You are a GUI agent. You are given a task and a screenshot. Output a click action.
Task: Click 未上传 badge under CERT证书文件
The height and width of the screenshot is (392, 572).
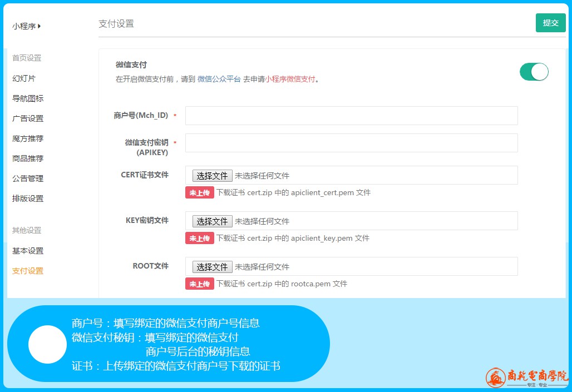(x=200, y=192)
